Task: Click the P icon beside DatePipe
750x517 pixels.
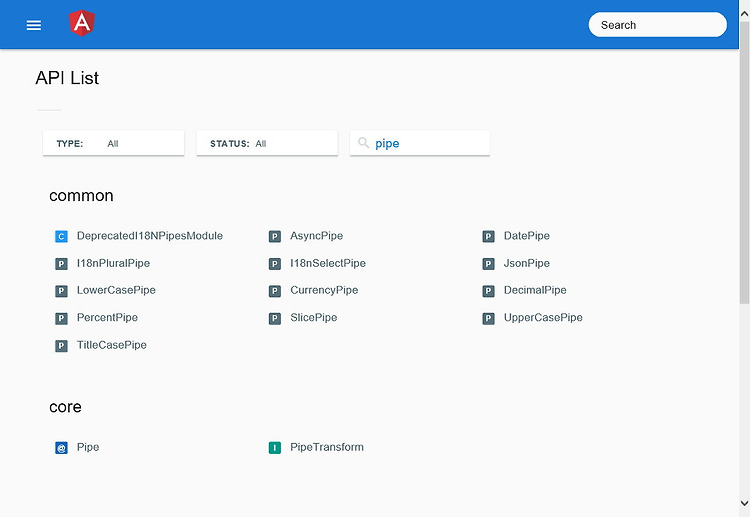Action: (488, 236)
